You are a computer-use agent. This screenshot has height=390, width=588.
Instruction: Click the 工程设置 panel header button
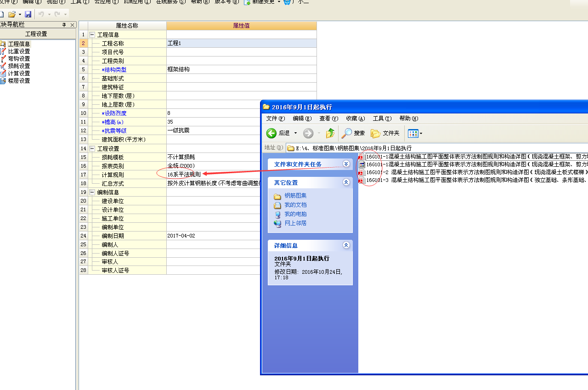tap(36, 34)
